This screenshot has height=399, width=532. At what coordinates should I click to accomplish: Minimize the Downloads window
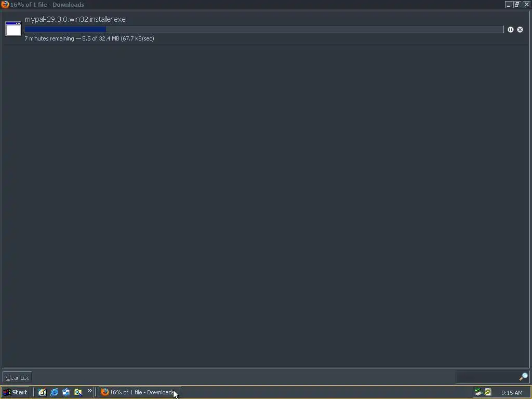(508, 4)
